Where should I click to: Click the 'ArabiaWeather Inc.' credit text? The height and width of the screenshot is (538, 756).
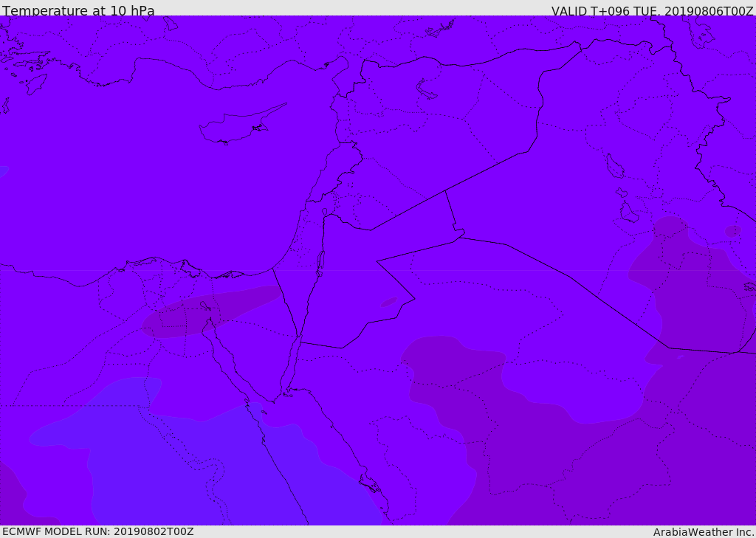click(704, 532)
